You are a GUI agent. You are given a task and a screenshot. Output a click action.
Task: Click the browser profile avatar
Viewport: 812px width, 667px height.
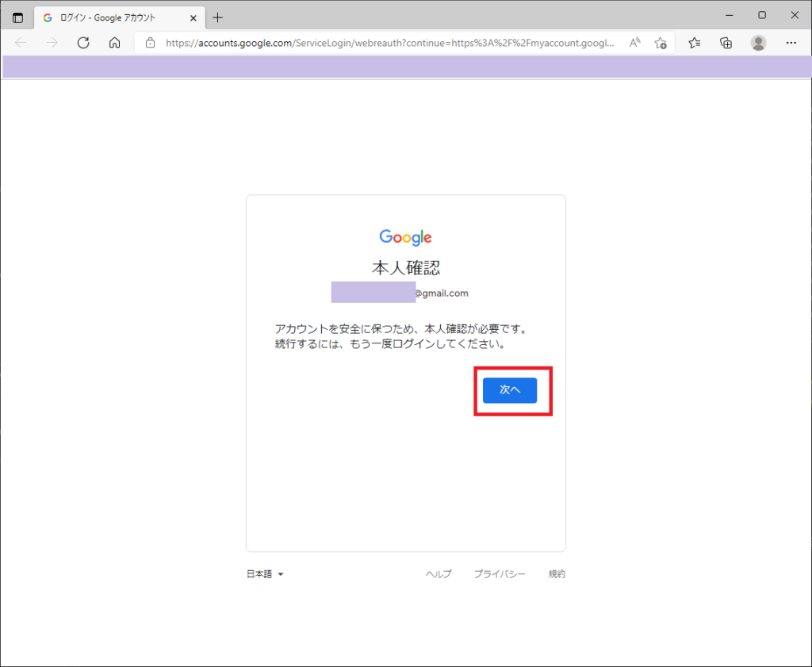tap(758, 43)
